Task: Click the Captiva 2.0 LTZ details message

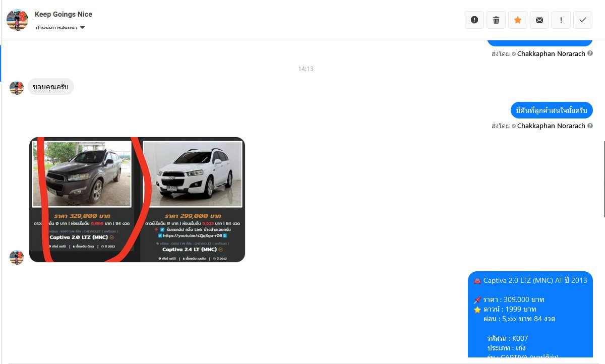Action: [530, 315]
